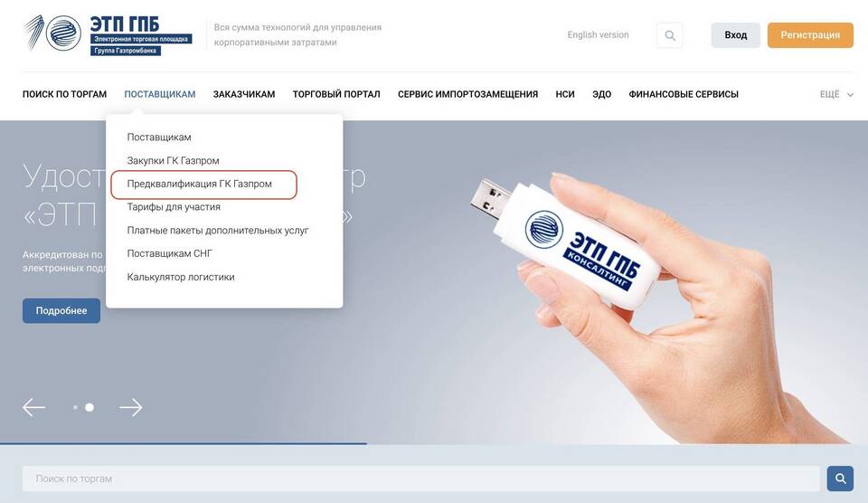Viewport: 868px width, 503px height.
Task: Expand the ЕЩЁ menu chevron
Action: (x=850, y=95)
